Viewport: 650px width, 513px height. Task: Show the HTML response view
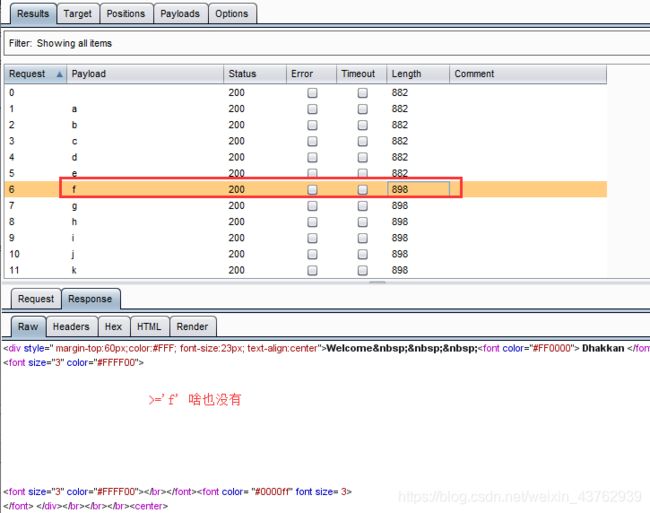click(149, 327)
